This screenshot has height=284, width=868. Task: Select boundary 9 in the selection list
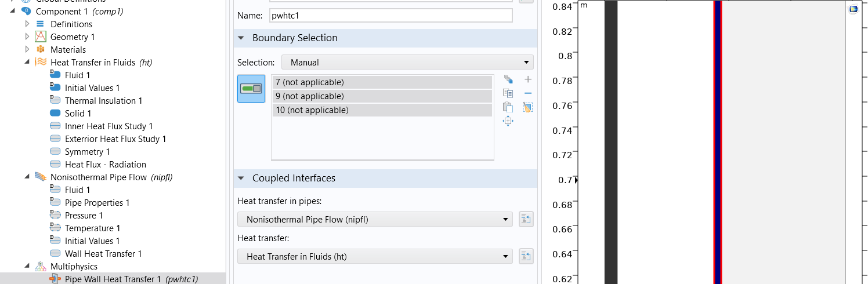tap(382, 96)
